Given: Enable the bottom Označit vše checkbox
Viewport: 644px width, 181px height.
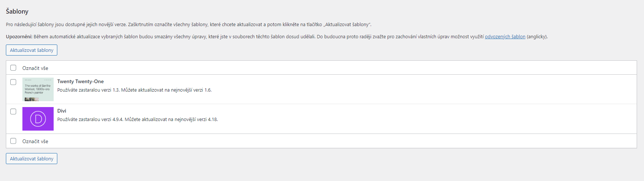Looking at the screenshot, I should [13, 141].
